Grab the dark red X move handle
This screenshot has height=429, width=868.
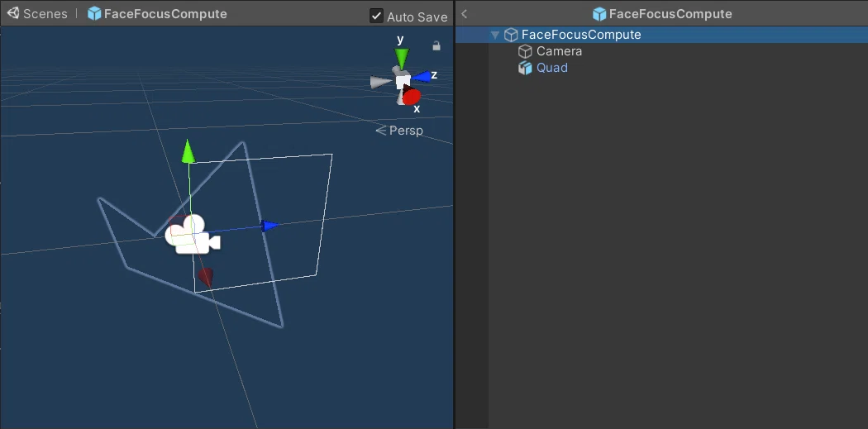pos(206,277)
